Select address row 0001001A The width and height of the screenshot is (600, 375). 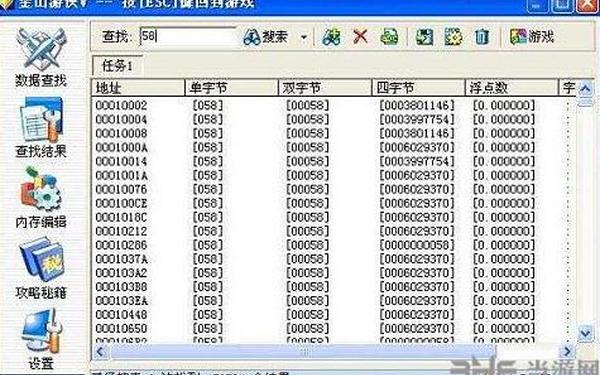pos(121,175)
